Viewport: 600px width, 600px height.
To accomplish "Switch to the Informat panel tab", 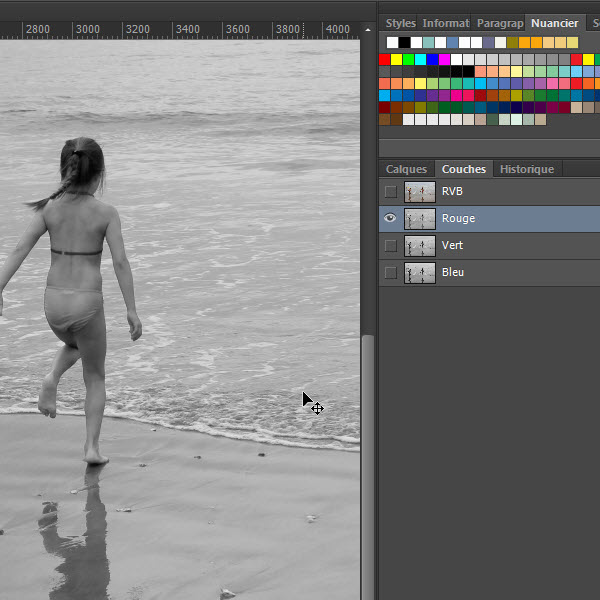I will pyautogui.click(x=445, y=23).
